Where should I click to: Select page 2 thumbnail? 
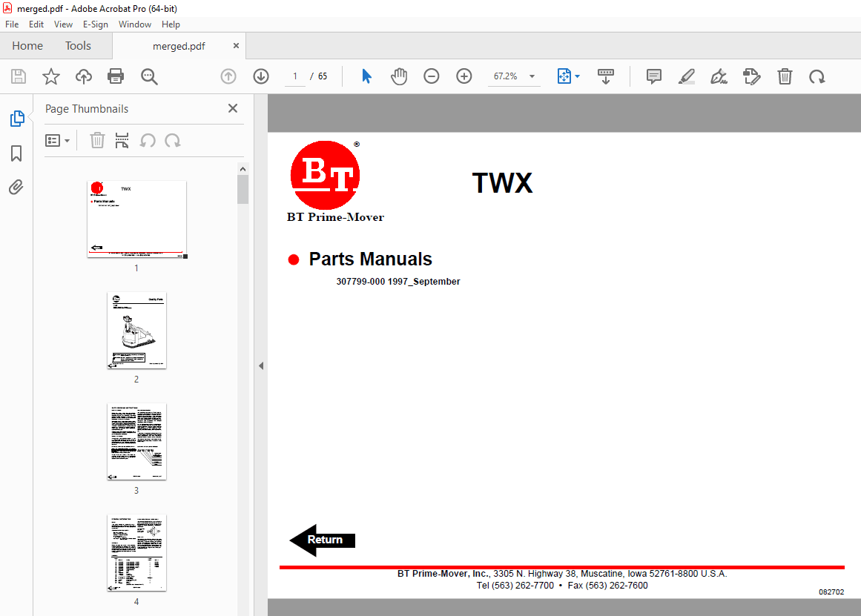click(136, 330)
